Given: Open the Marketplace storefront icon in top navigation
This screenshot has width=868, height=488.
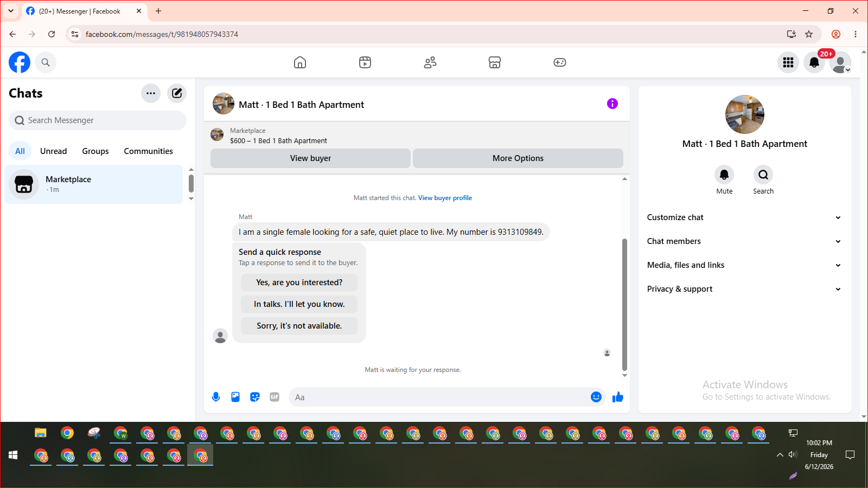Looking at the screenshot, I should click(x=495, y=62).
